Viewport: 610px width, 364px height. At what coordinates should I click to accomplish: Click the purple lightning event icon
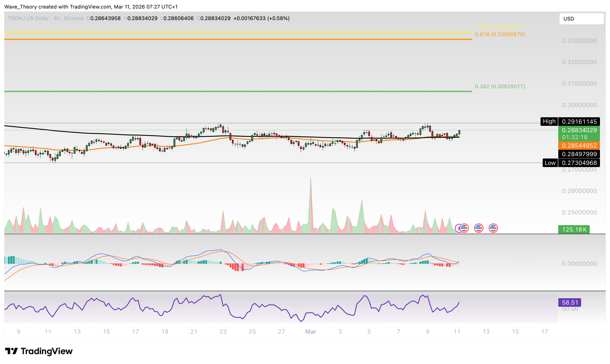pos(458,228)
